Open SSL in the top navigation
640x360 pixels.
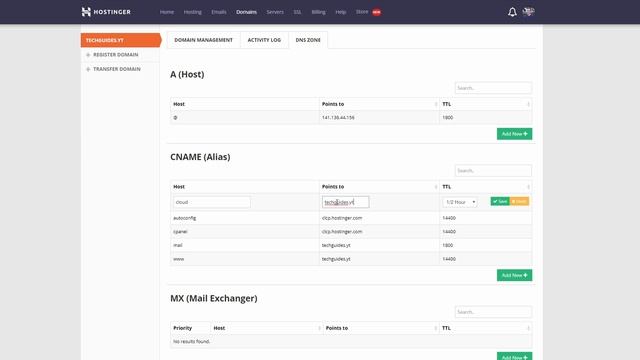tap(297, 12)
